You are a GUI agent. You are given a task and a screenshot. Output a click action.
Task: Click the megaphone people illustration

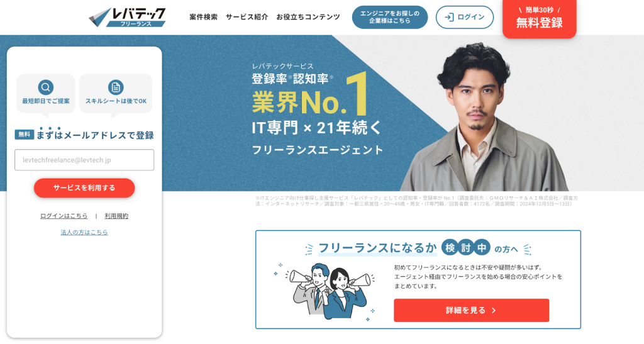(x=325, y=290)
